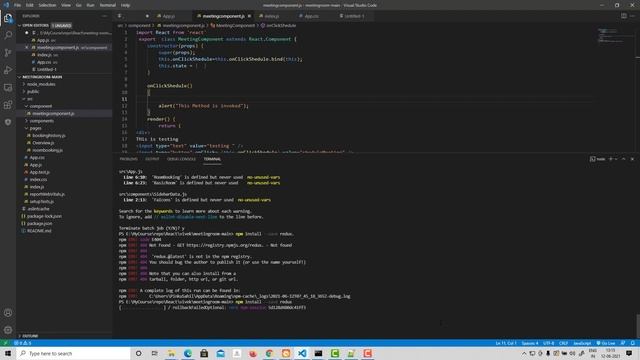Collapse the src folder
This screenshot has height=360, width=640.
click(30, 99)
